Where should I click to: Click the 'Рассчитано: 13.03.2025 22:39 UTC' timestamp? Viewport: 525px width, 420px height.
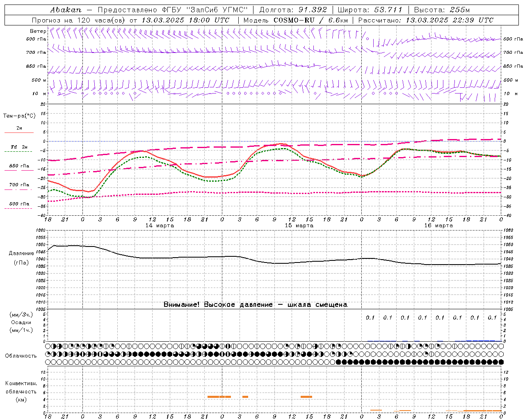[426, 20]
